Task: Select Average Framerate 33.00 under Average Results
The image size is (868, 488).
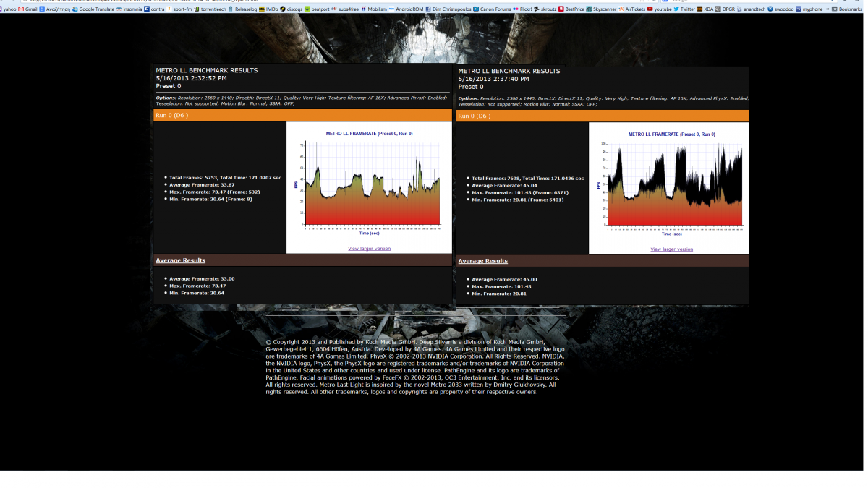Action: coord(202,278)
